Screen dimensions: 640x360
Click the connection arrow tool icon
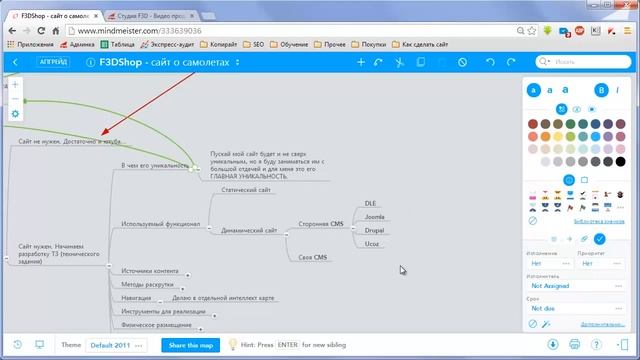379,62
